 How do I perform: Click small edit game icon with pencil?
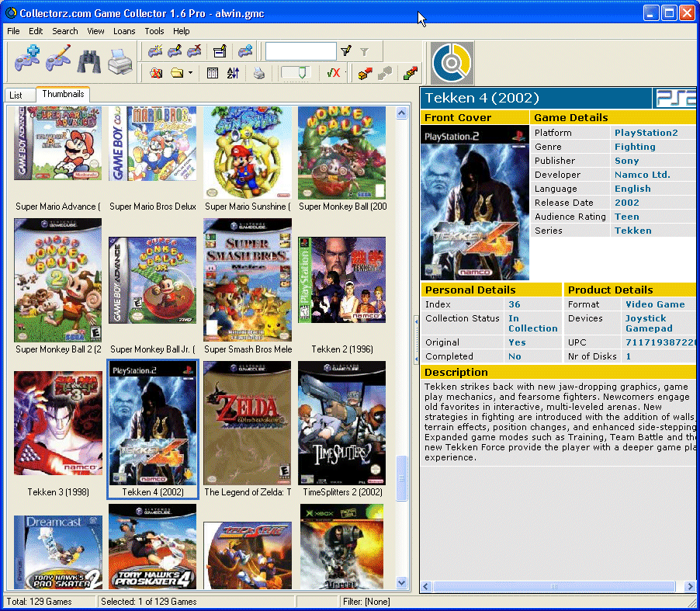click(174, 51)
